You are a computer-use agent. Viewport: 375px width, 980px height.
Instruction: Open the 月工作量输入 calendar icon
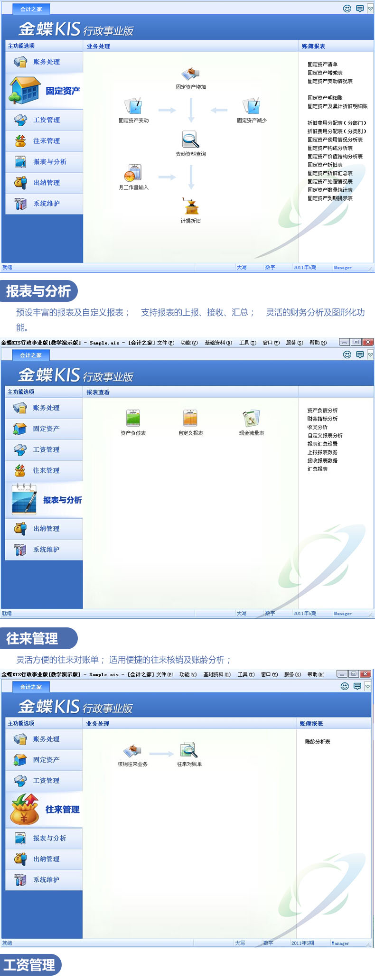tap(133, 173)
